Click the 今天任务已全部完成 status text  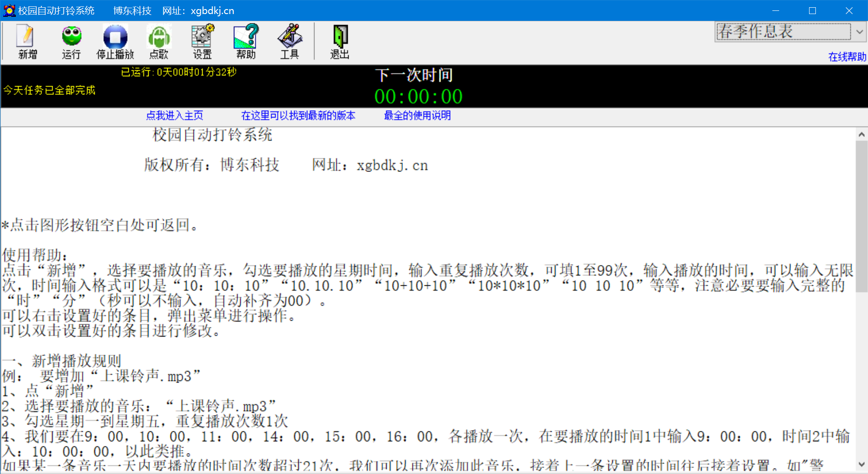point(49,90)
